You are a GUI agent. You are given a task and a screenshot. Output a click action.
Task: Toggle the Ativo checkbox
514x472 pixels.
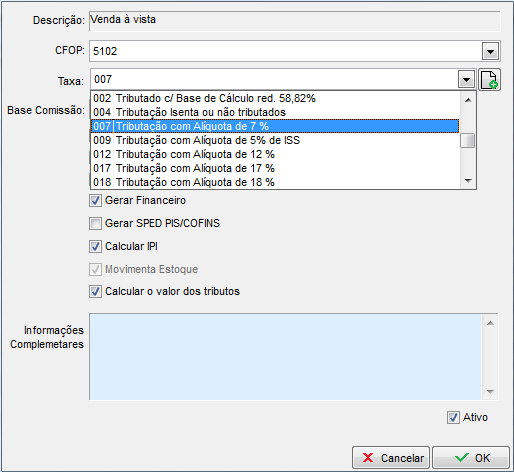click(453, 417)
